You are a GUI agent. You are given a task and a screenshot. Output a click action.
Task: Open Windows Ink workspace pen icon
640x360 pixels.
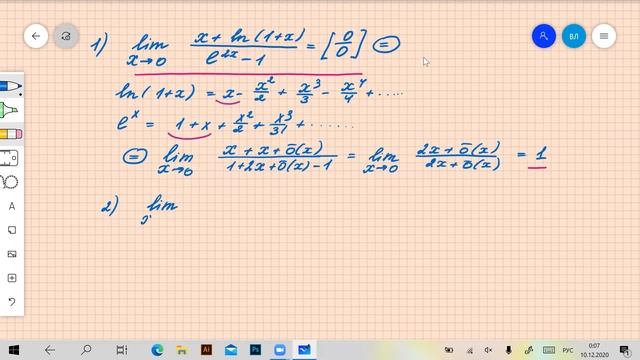(529, 350)
